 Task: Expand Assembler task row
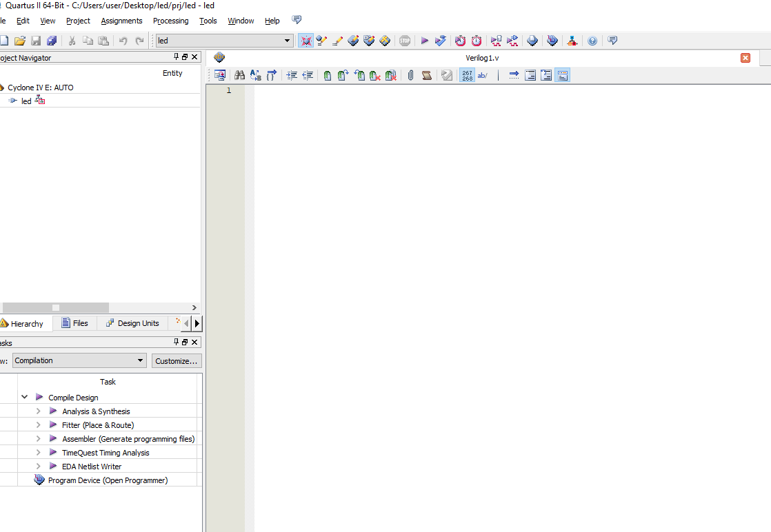pyautogui.click(x=39, y=438)
